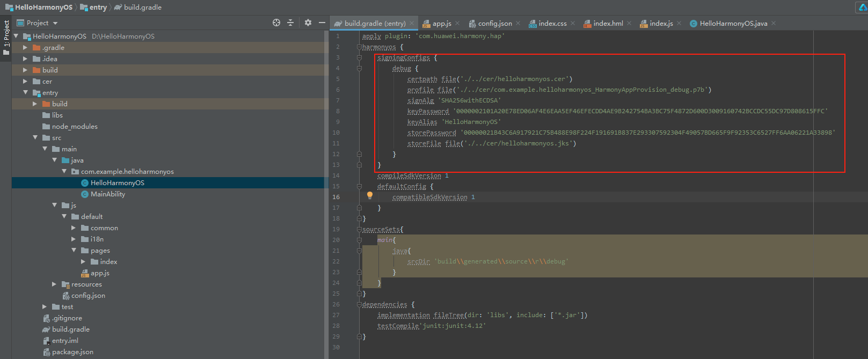
Task: Click the locate/scroll-from-source target icon
Action: (276, 23)
